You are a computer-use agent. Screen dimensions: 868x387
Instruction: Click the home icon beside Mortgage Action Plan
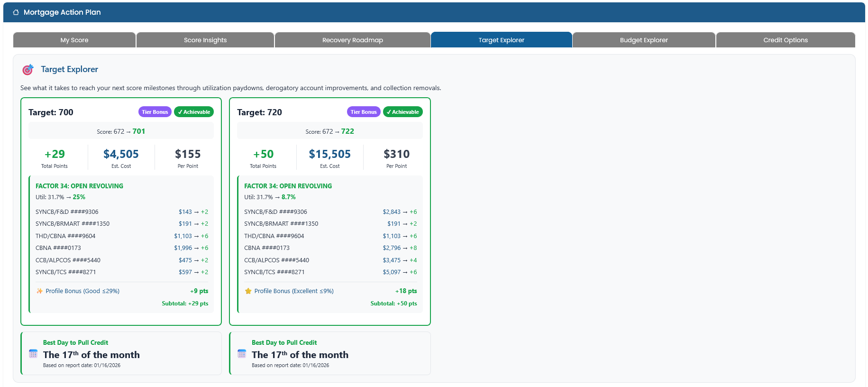coord(16,12)
